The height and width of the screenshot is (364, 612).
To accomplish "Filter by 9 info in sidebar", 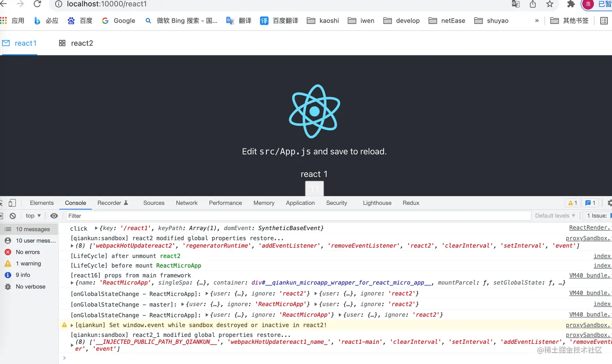I will 29,275.
